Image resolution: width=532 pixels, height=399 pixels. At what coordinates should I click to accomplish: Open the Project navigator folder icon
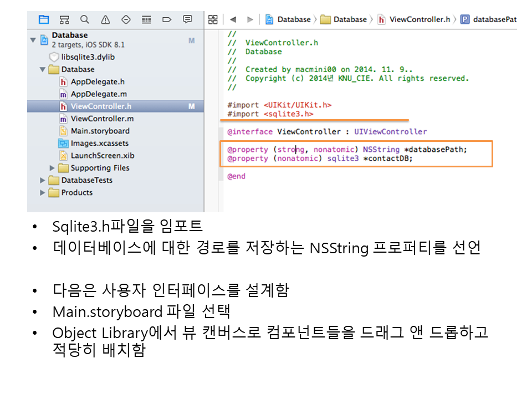pyautogui.click(x=43, y=19)
